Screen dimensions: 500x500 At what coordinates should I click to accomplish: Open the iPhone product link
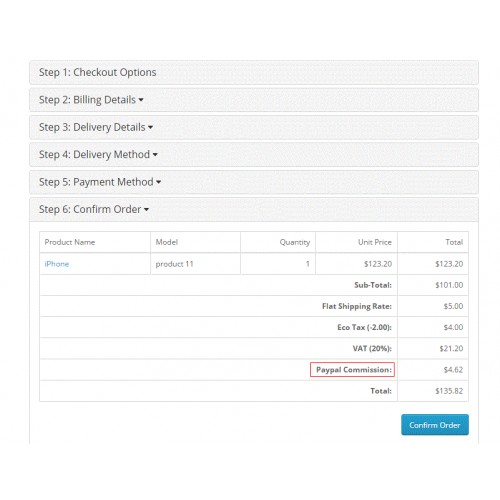[57, 264]
